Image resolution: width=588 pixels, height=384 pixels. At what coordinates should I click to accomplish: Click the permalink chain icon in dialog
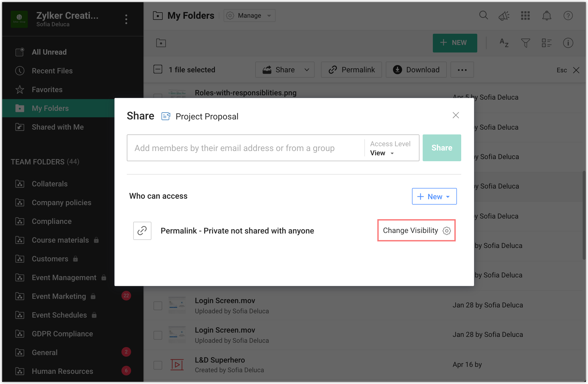click(x=142, y=231)
